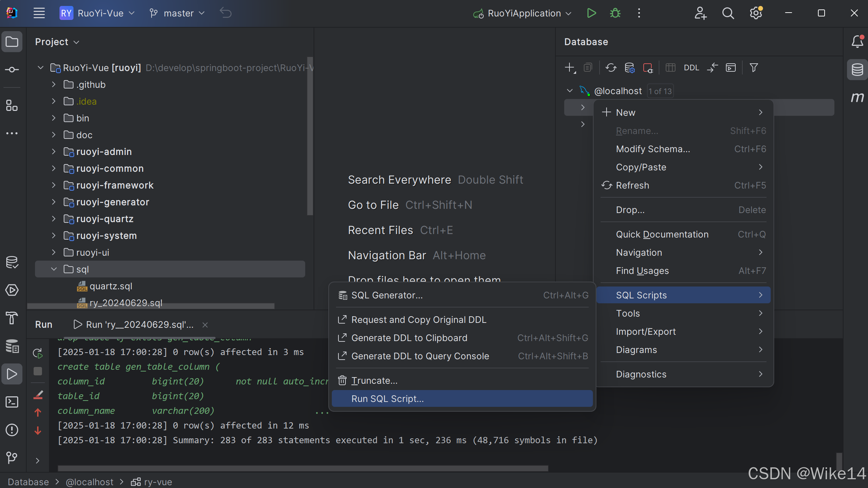Click the ry-vue breadcrumb in status bar

pyautogui.click(x=152, y=482)
